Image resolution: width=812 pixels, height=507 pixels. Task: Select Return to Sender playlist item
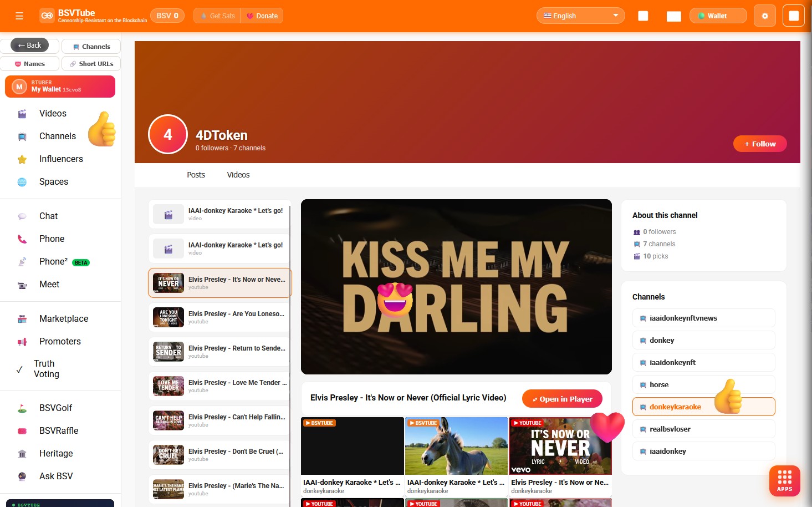click(219, 352)
